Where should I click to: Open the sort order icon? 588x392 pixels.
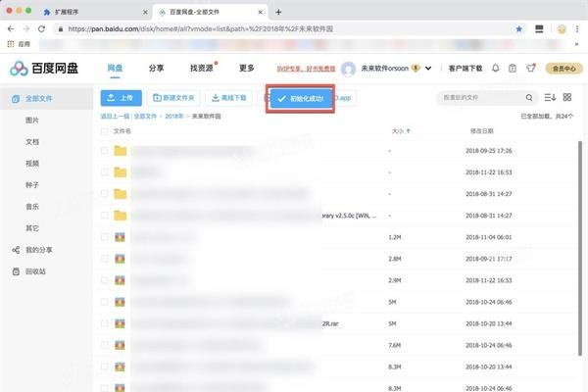(x=550, y=98)
